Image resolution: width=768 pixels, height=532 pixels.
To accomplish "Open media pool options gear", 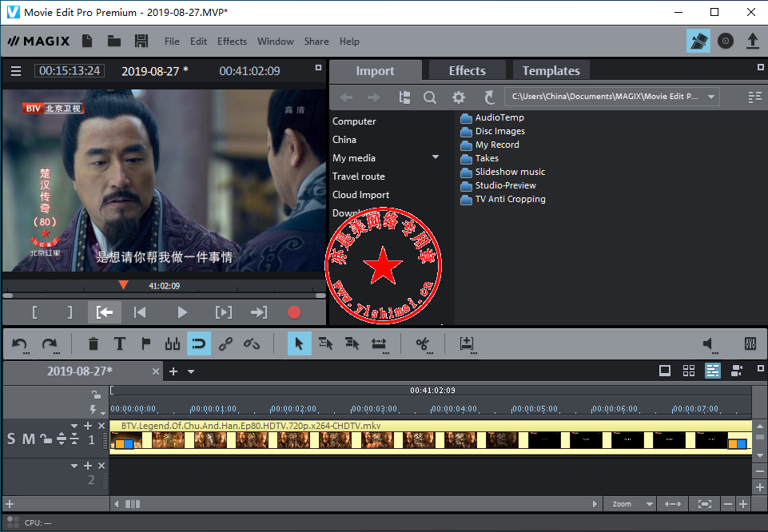I will [x=459, y=97].
